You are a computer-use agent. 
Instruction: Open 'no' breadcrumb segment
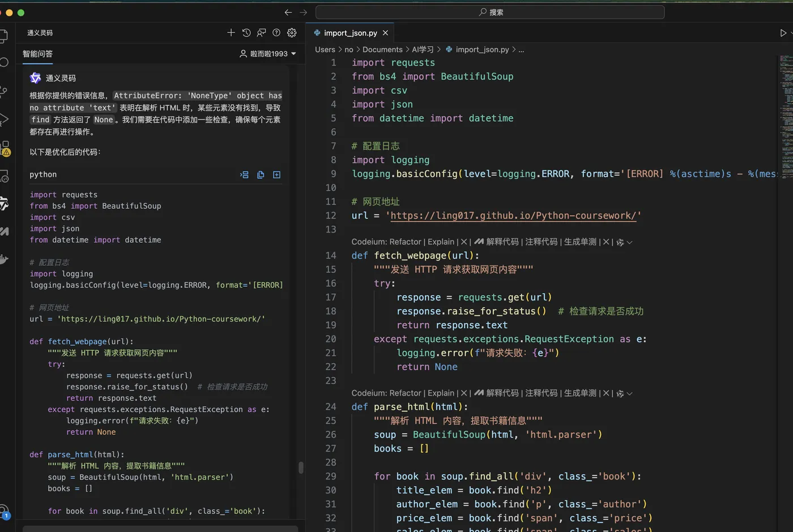(x=349, y=50)
